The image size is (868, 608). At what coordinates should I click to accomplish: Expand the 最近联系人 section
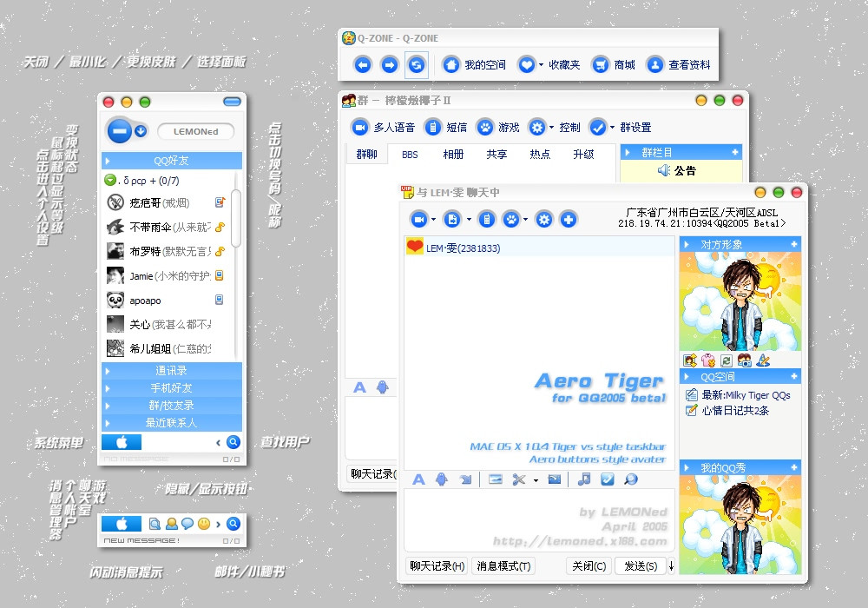[x=172, y=422]
